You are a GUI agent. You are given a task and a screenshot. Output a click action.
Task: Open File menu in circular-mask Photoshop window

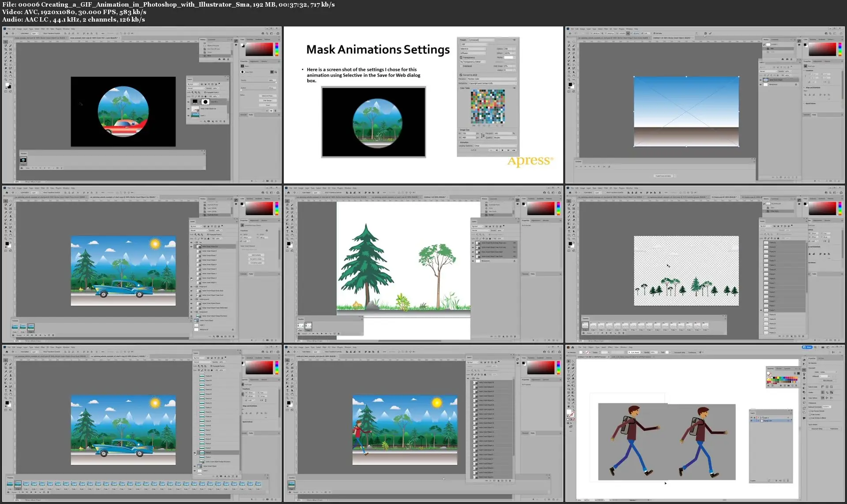pyautogui.click(x=8, y=29)
